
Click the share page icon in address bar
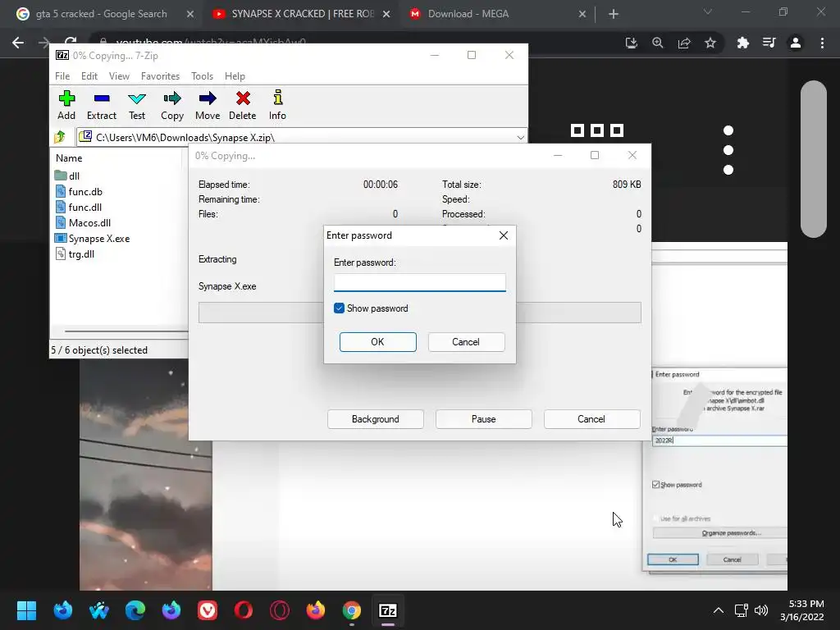point(684,43)
